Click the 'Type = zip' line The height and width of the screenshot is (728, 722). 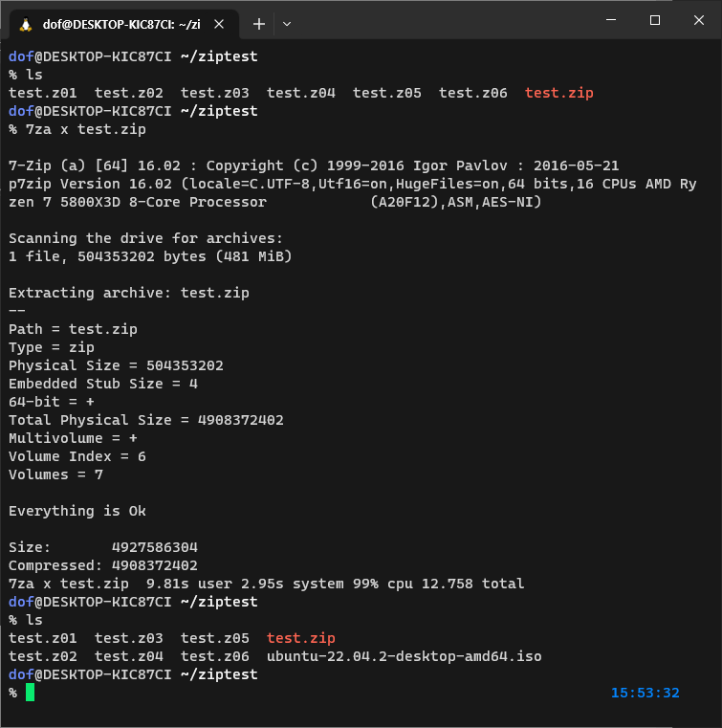[x=52, y=347]
